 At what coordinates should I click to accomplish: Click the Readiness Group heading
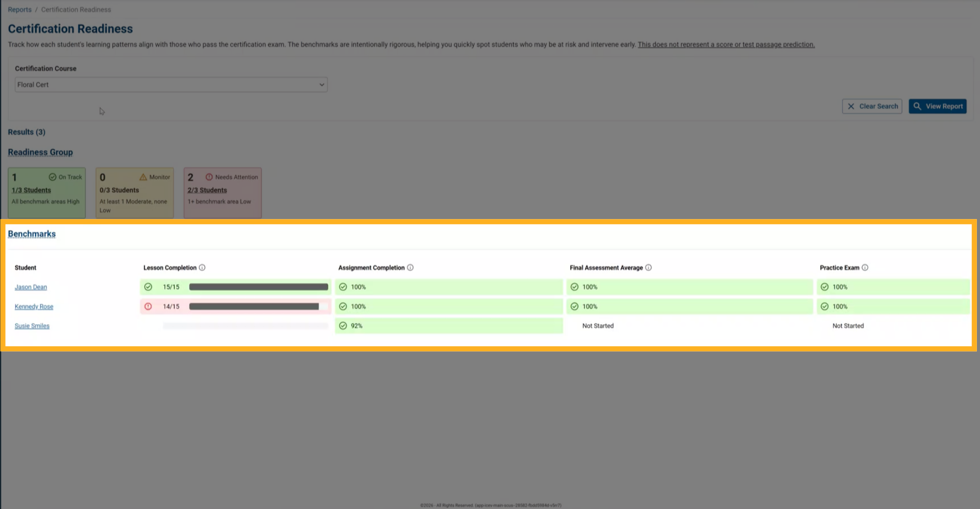pos(40,152)
